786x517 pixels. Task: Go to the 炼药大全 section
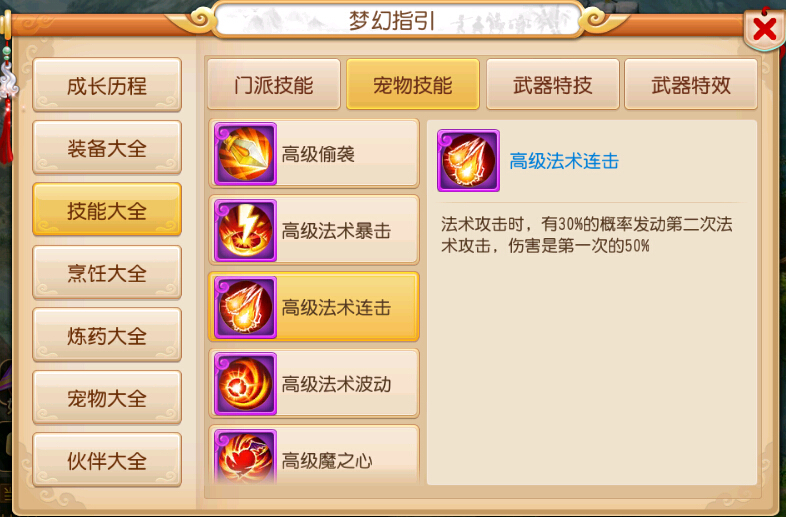(x=107, y=335)
